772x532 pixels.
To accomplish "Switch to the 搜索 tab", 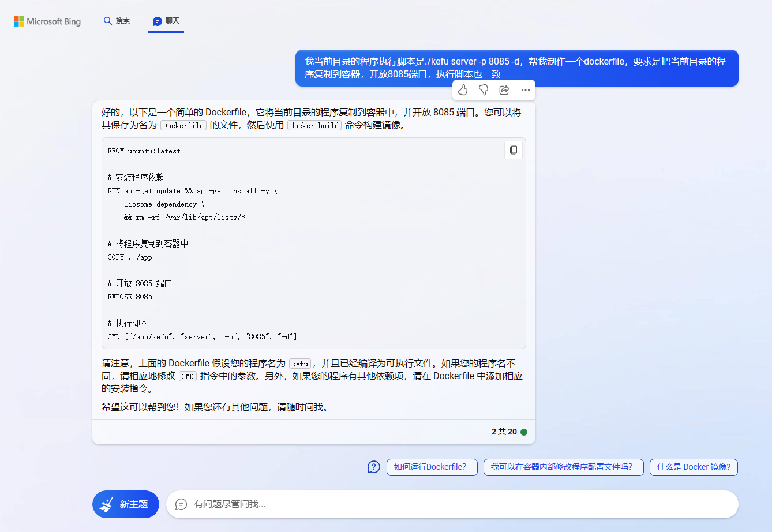I will (x=117, y=21).
